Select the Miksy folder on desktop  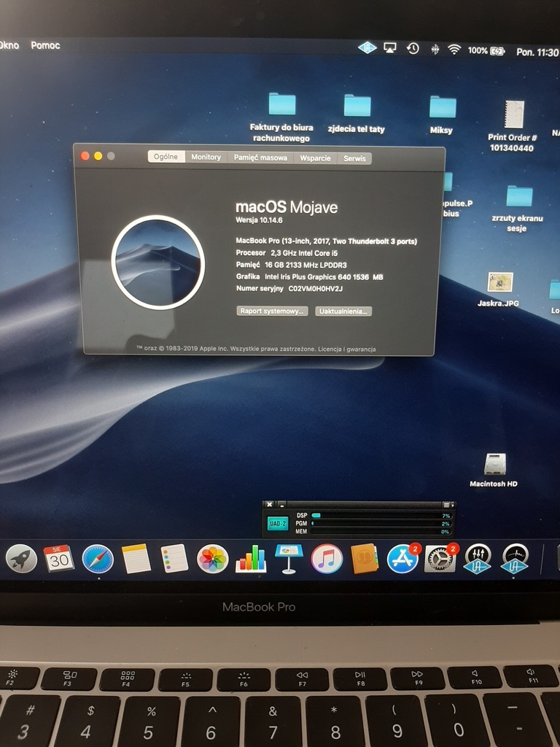(442, 115)
